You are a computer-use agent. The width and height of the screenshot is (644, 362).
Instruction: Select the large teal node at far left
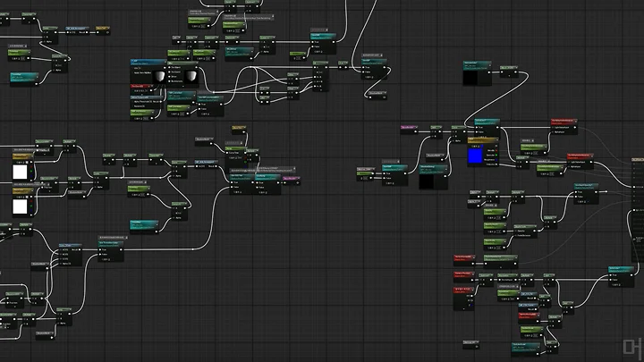(22, 79)
